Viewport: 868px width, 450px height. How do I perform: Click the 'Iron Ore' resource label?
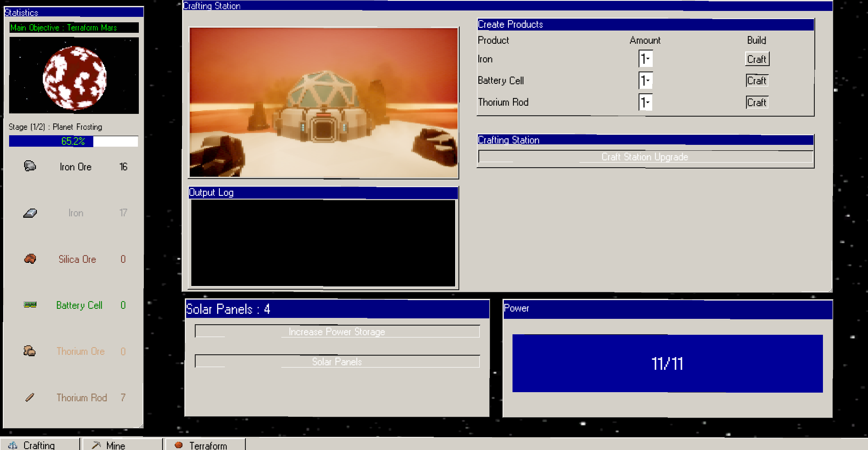(76, 167)
